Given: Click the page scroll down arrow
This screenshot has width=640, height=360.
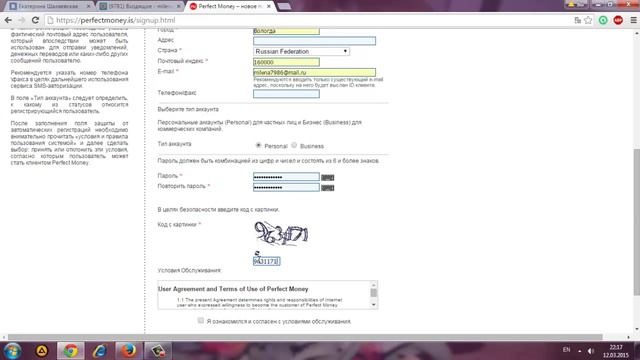Looking at the screenshot, I should click(636, 329).
